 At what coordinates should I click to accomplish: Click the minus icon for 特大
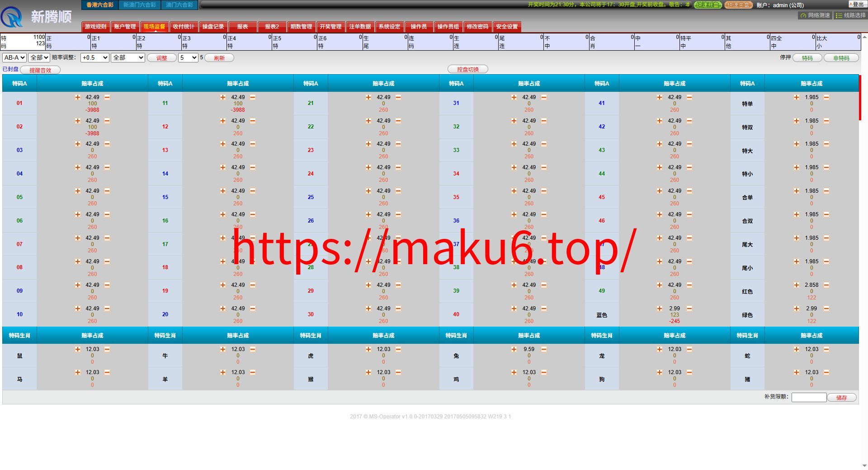[826, 144]
